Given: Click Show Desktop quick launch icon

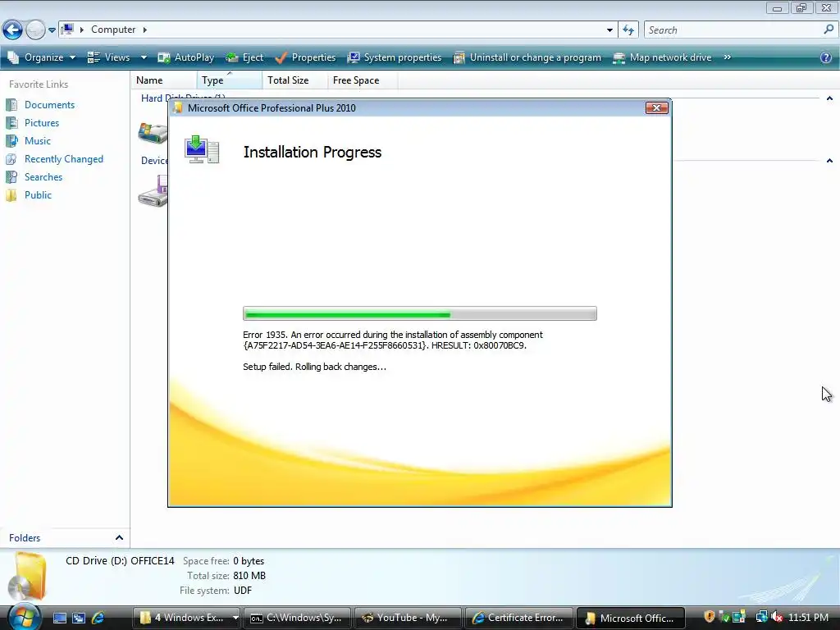Looking at the screenshot, I should [60, 619].
